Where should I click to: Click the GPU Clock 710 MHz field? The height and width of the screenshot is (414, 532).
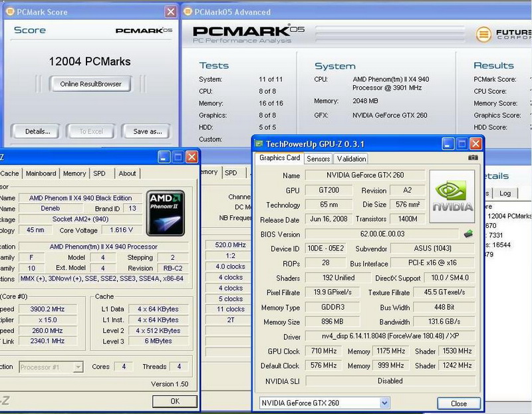coord(324,351)
